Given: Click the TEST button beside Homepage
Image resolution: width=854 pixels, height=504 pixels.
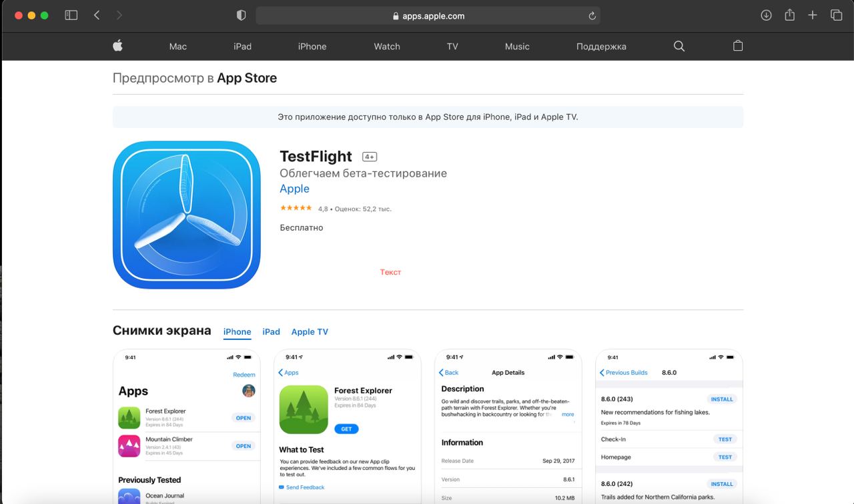Looking at the screenshot, I should (725, 457).
